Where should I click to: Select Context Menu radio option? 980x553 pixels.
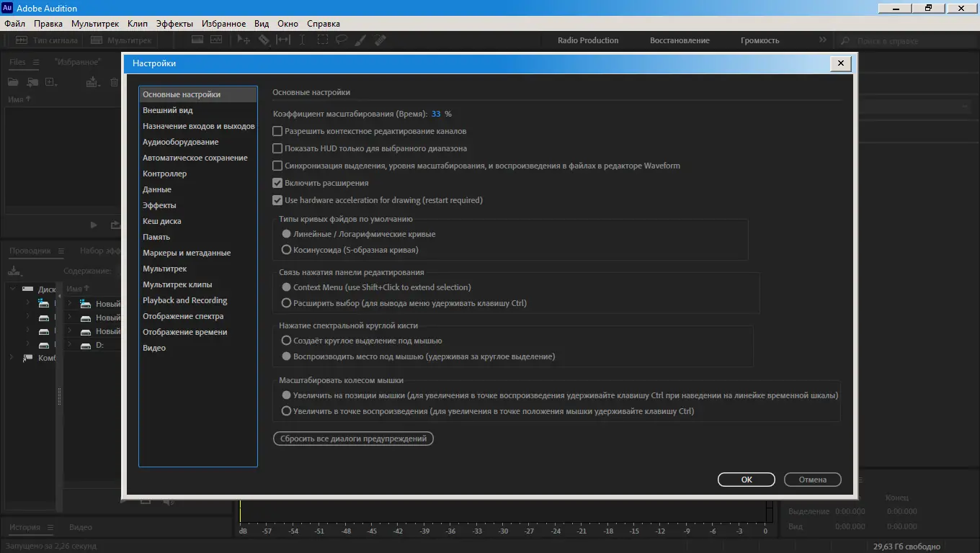pyautogui.click(x=287, y=287)
